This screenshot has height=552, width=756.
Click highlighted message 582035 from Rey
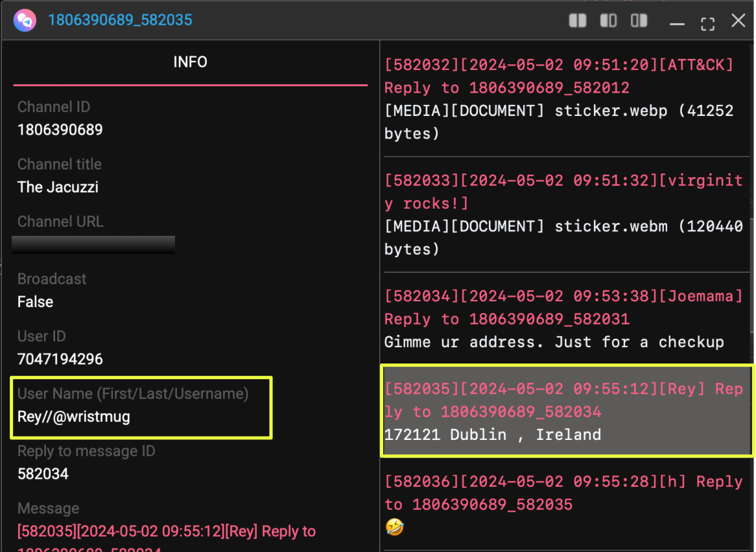pos(567,411)
